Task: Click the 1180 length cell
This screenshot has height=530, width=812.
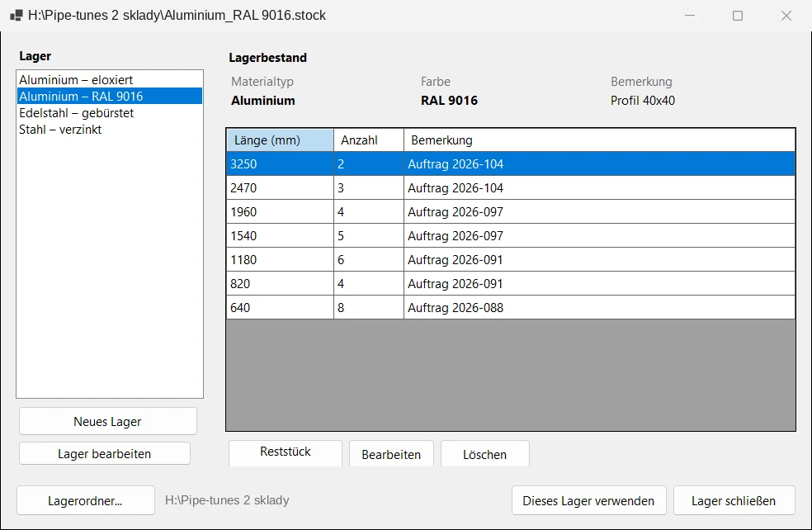Action: click(x=281, y=259)
